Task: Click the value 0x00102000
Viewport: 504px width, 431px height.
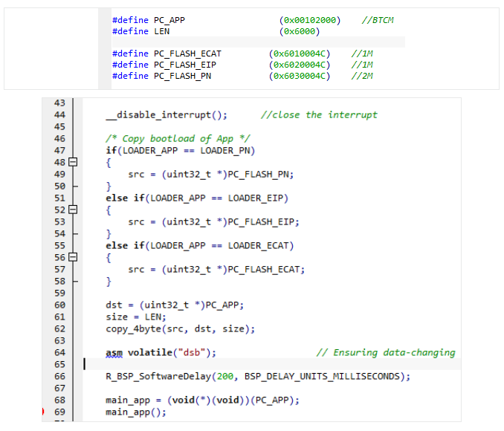Action: (x=310, y=20)
